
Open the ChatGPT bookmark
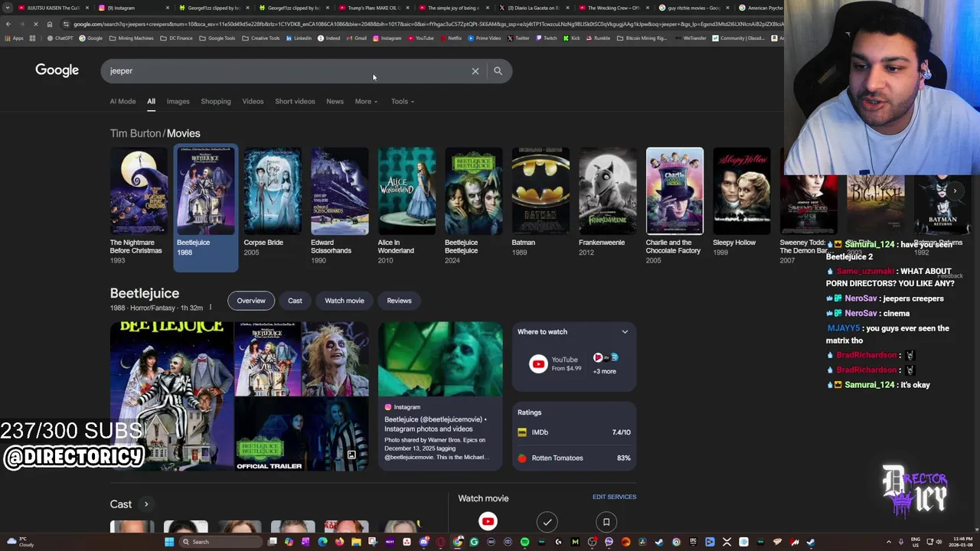click(x=60, y=38)
